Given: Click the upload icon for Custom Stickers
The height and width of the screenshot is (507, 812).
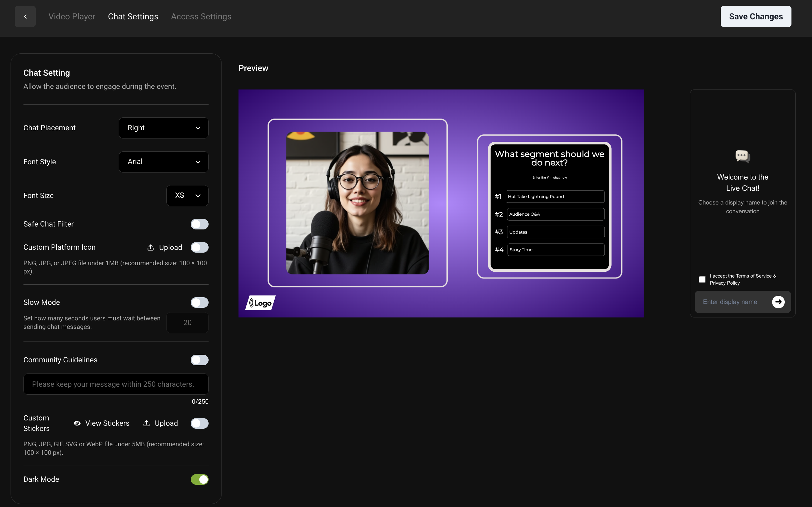Looking at the screenshot, I should 146,423.
